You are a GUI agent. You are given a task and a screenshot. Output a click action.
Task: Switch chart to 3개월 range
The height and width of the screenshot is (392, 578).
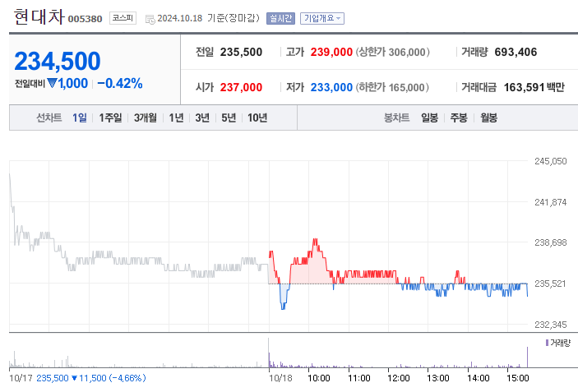[146, 118]
